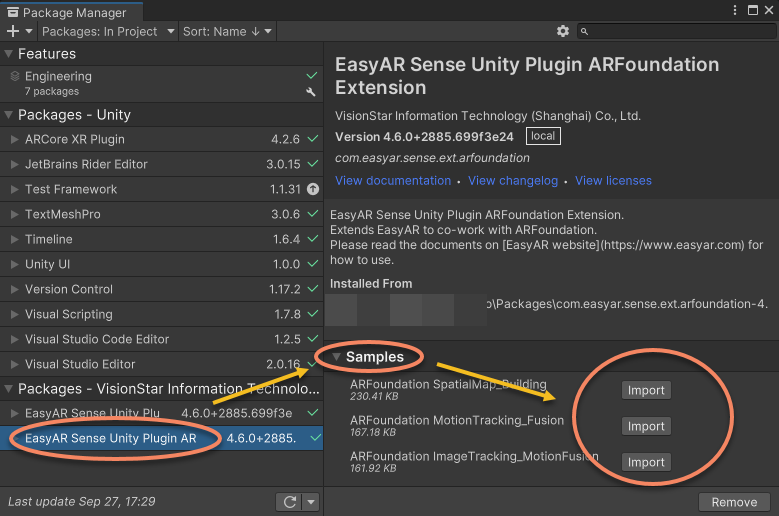This screenshot has width=779, height=516.
Task: Click the package search field
Action: 677,31
